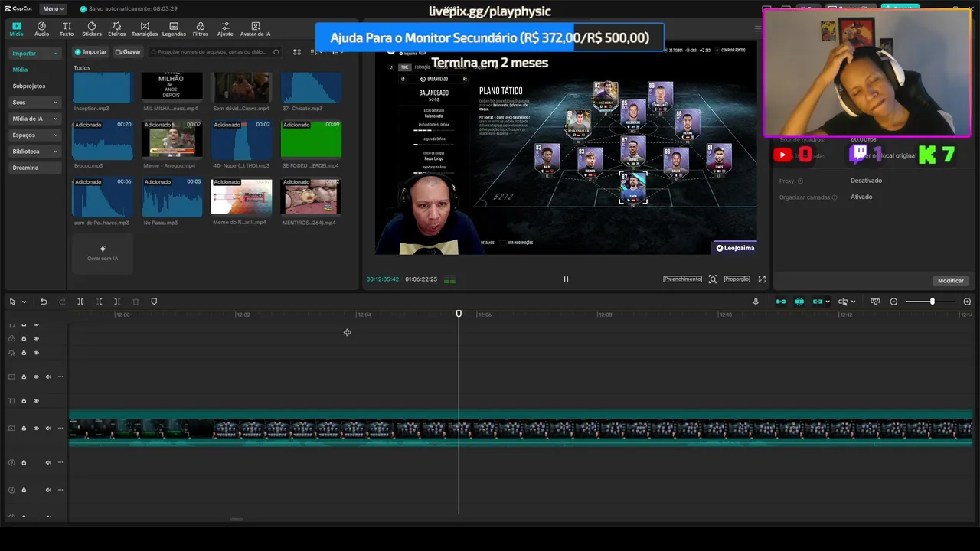The width and height of the screenshot is (980, 551).
Task: Select Subprojetos in sidebar
Action: (x=29, y=86)
